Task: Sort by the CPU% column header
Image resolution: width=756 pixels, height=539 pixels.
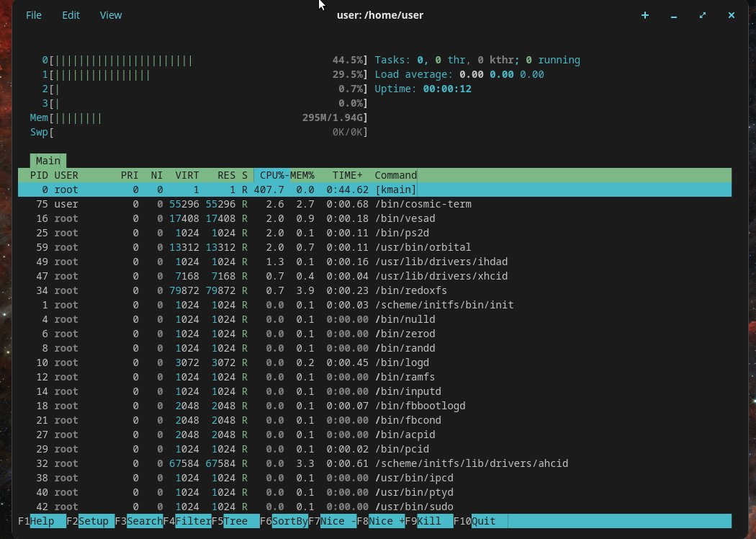Action: 271,175
